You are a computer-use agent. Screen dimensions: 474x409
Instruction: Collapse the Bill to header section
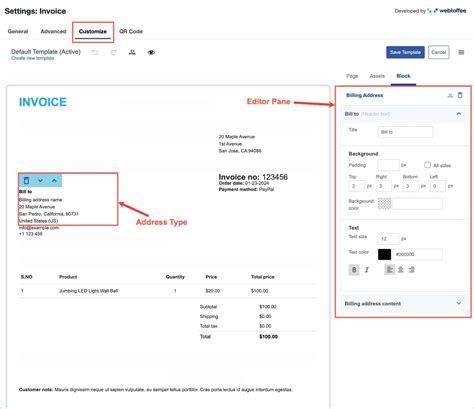tap(459, 114)
